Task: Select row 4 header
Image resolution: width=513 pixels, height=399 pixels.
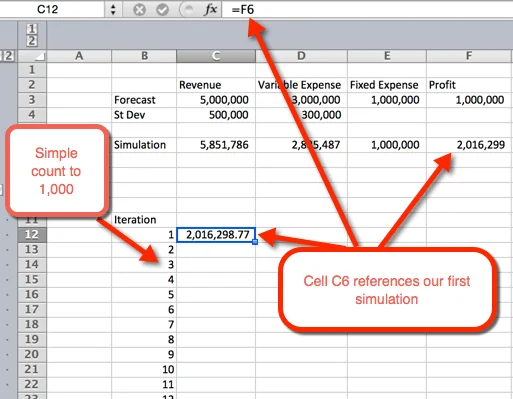Action: pyautogui.click(x=32, y=115)
